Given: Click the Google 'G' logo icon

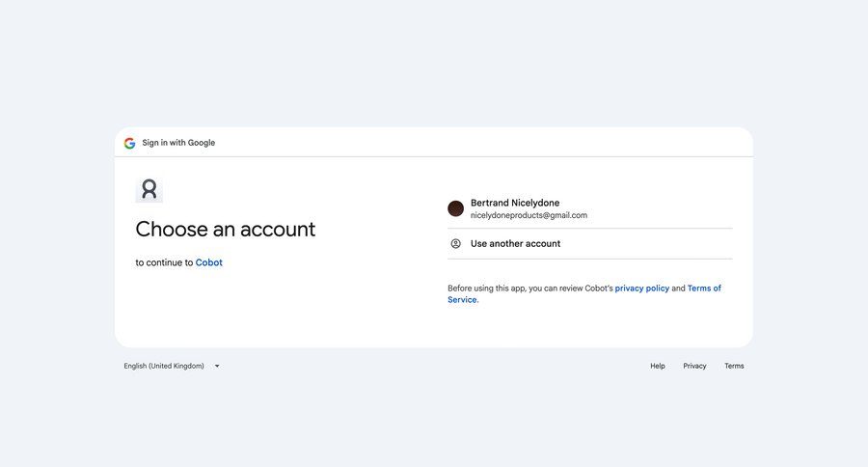Looking at the screenshot, I should coord(129,143).
